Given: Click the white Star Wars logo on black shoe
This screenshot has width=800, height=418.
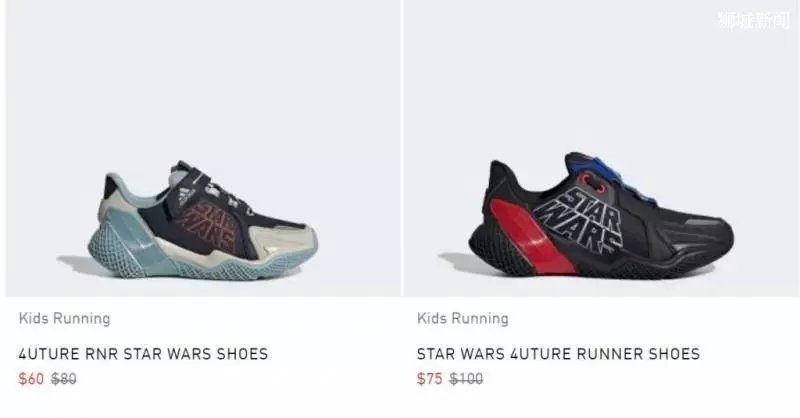Looking at the screenshot, I should click(x=580, y=218).
